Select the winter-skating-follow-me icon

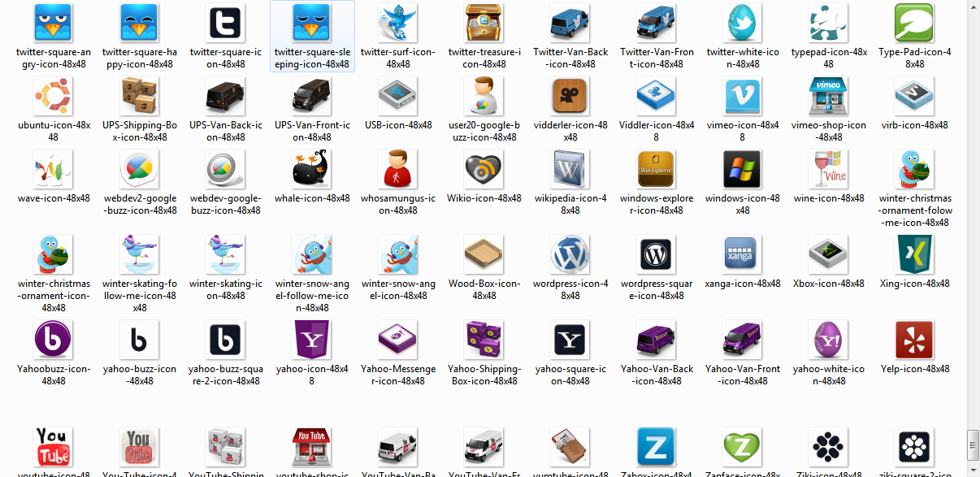(x=140, y=255)
